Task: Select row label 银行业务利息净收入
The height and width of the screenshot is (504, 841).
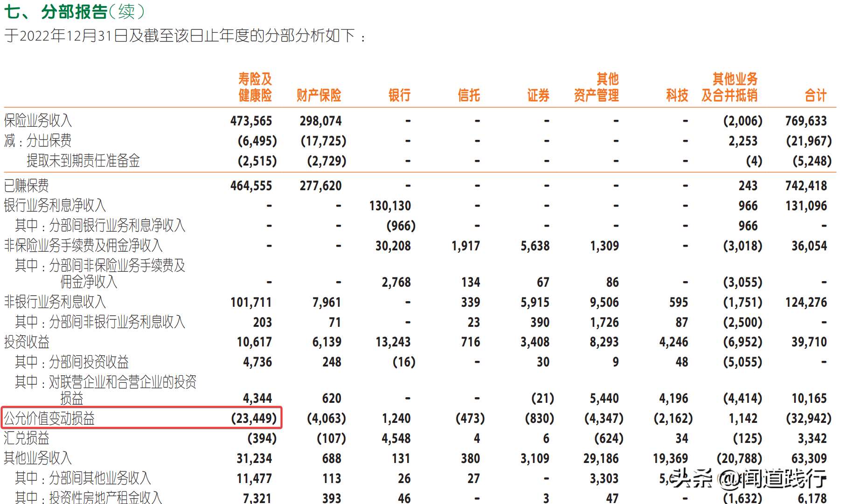Action: pyautogui.click(x=55, y=205)
